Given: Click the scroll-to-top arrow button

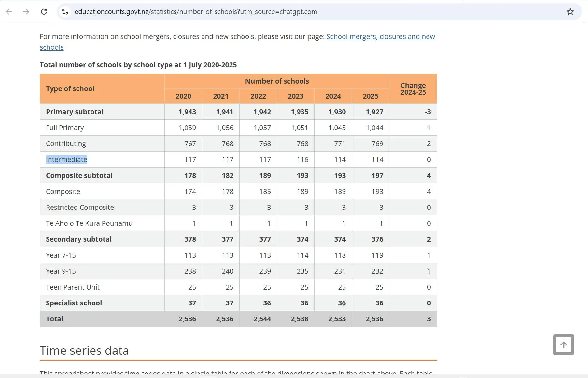Looking at the screenshot, I should click(563, 344).
